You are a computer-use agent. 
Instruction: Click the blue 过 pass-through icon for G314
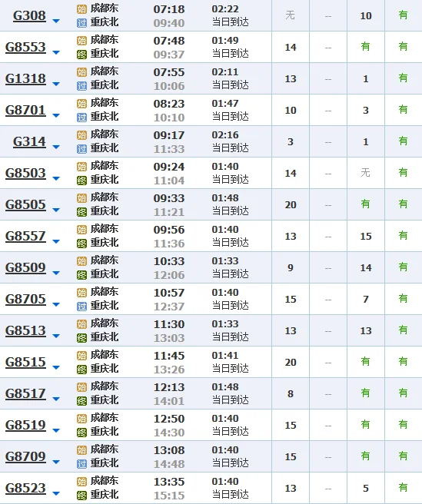click(x=81, y=149)
